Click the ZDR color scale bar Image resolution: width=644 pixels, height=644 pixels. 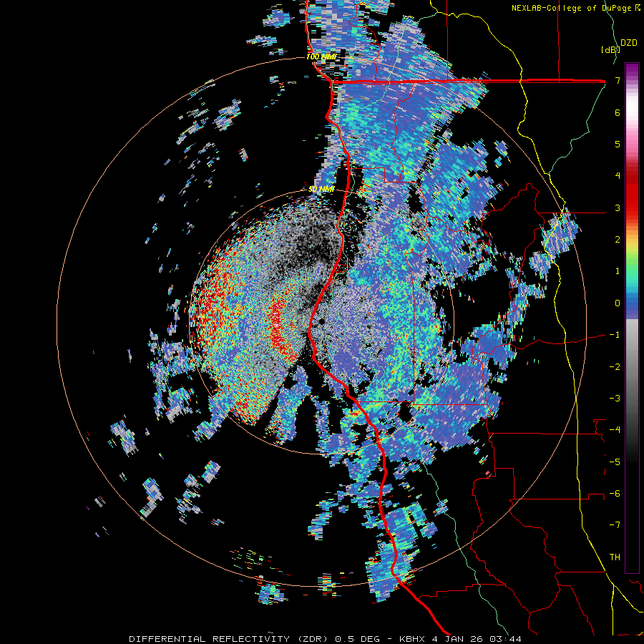coord(632,318)
